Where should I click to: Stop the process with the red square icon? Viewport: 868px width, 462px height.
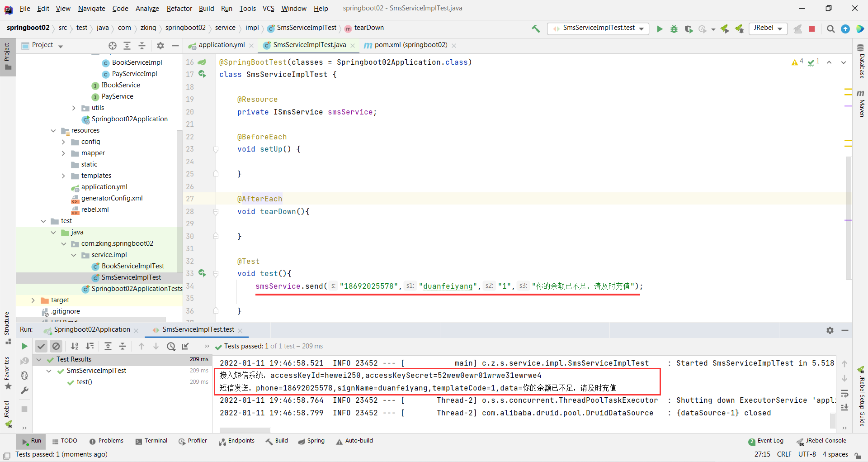pos(812,29)
